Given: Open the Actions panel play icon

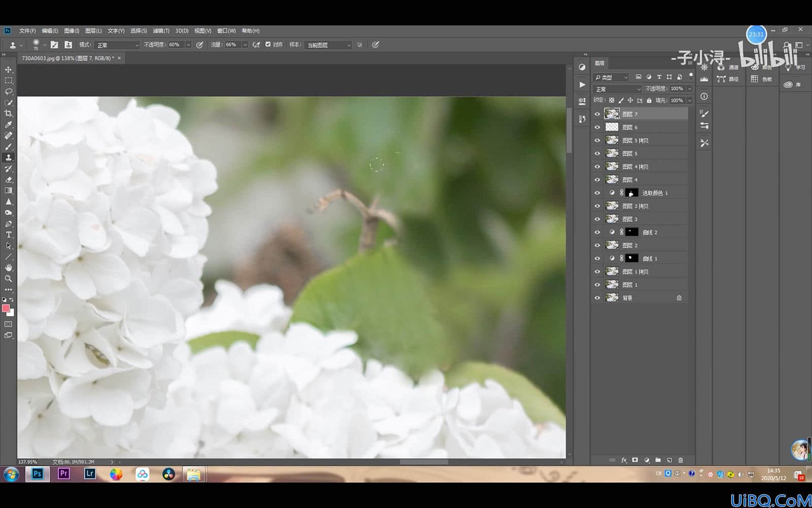Looking at the screenshot, I should point(582,85).
